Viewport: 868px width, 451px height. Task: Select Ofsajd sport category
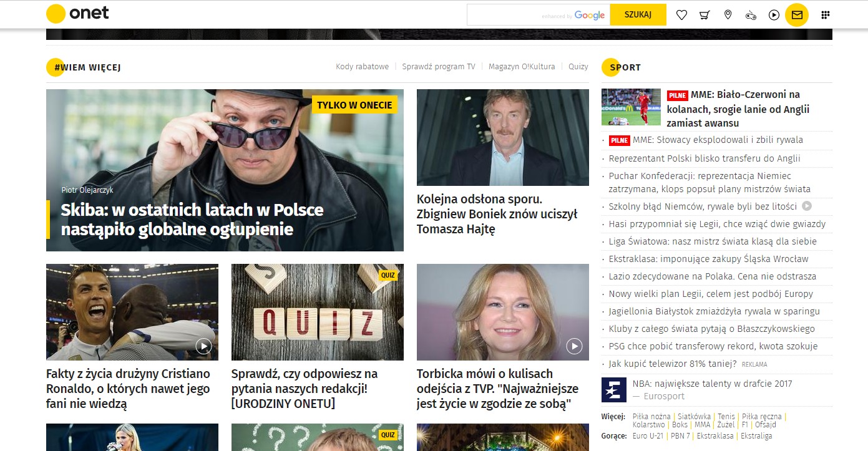[766, 424]
